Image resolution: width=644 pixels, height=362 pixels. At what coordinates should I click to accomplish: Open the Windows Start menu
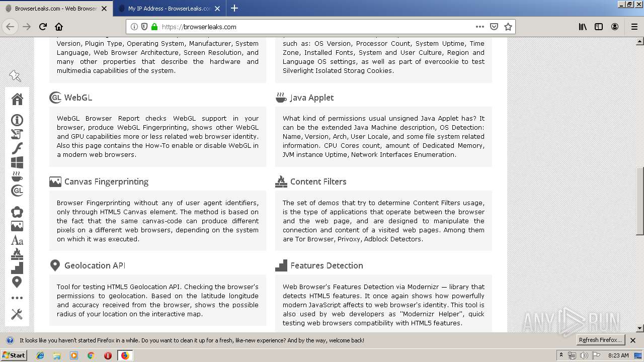[x=14, y=355]
